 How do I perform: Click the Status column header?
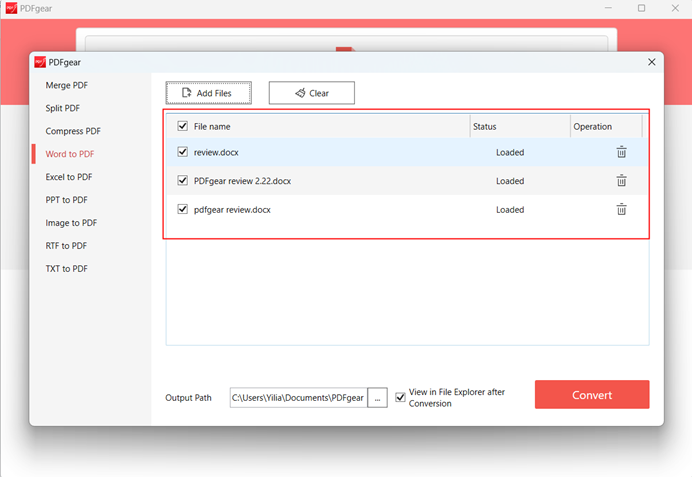(485, 127)
